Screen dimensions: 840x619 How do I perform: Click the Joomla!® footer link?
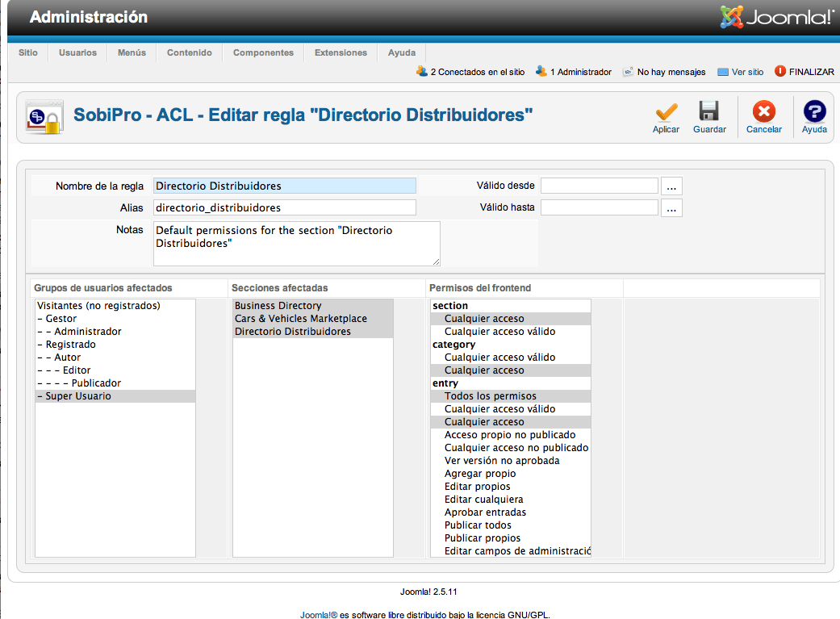pos(319,615)
